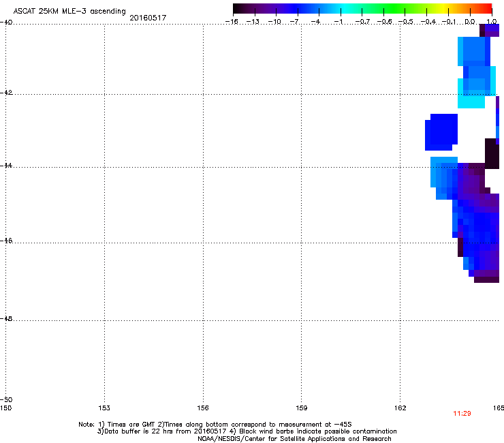Click latitude label -44 on the left axis
The width and height of the screenshot is (504, 443).
point(6,166)
